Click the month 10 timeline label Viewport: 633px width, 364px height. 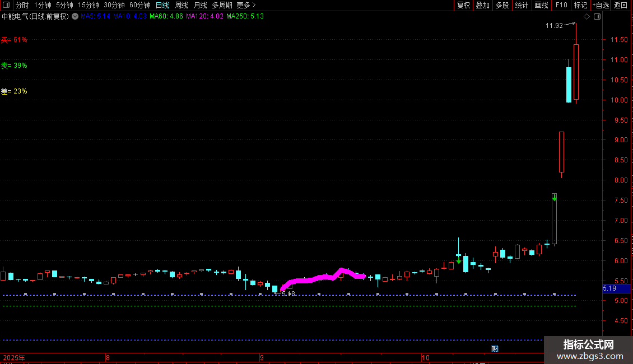pyautogui.click(x=426, y=357)
